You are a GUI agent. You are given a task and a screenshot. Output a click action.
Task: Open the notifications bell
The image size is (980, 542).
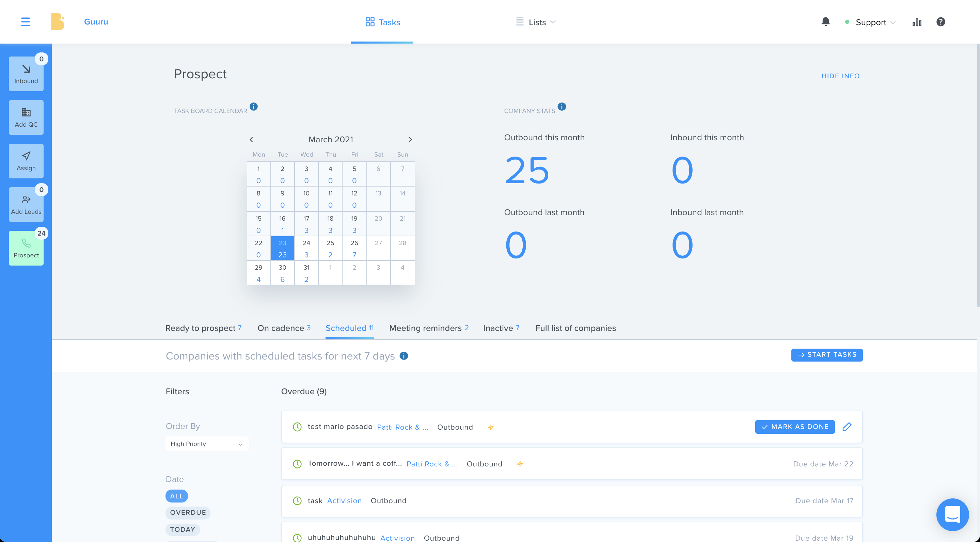pos(825,22)
